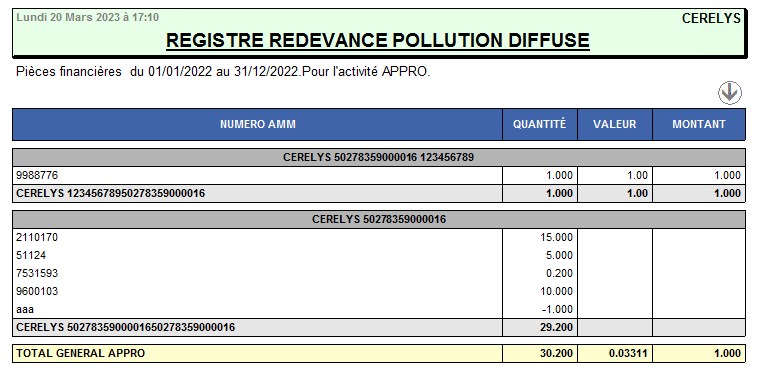Select AMM row 9600103
The height and width of the screenshot is (376, 760).
click(379, 291)
